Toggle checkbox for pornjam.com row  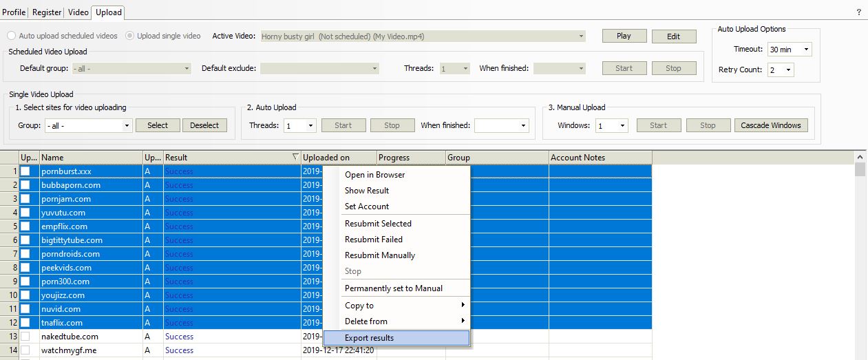(25, 199)
